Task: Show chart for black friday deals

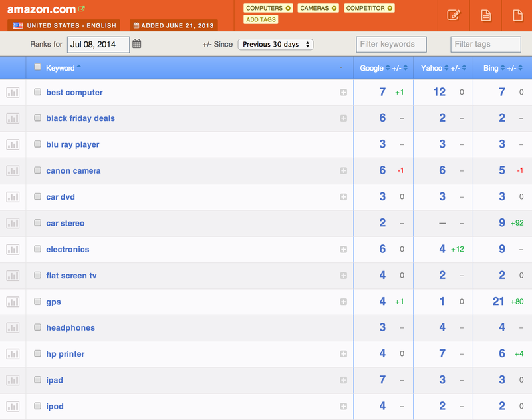Action: (x=13, y=118)
